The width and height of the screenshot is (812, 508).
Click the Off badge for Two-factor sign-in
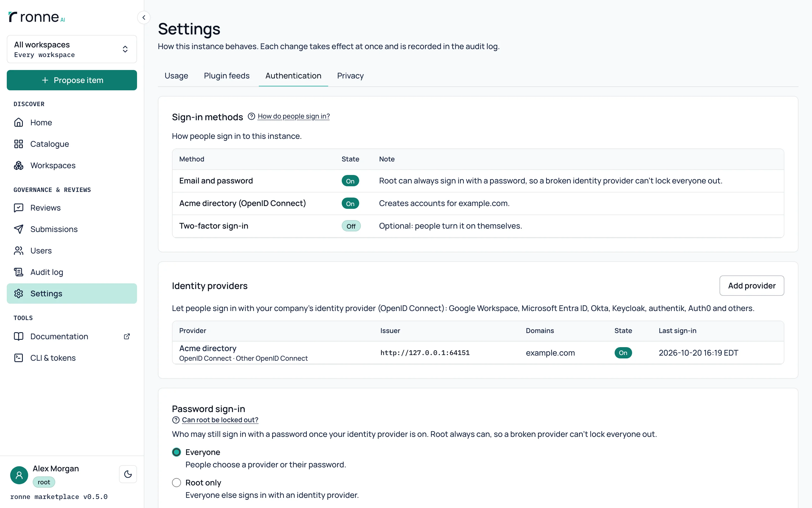[x=351, y=226]
